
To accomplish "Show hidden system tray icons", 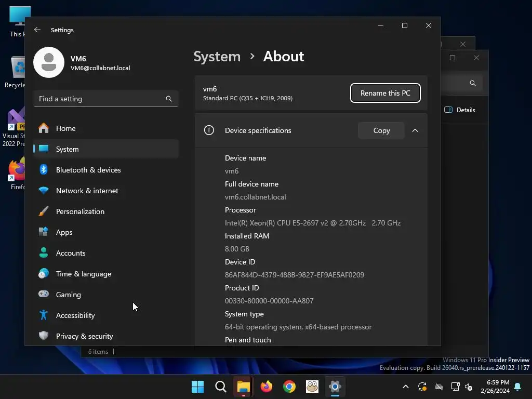I will 405,387.
